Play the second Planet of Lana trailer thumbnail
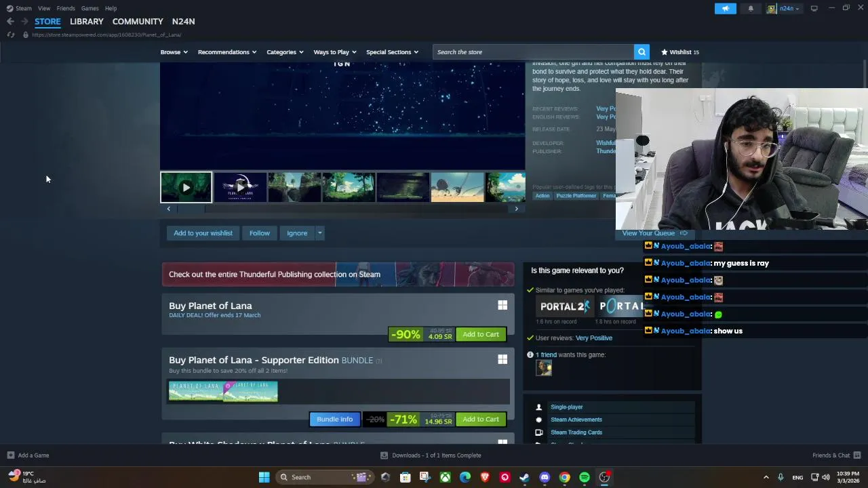 (x=240, y=188)
